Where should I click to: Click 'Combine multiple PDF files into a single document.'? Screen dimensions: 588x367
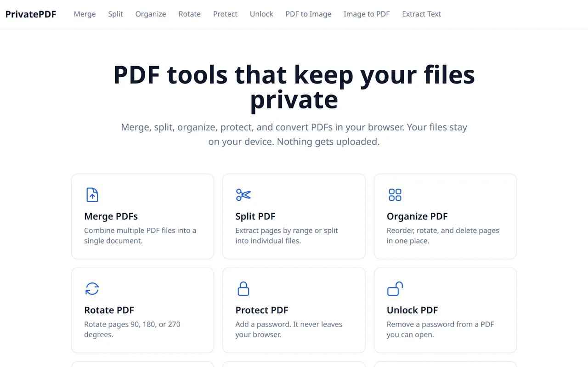[140, 236]
